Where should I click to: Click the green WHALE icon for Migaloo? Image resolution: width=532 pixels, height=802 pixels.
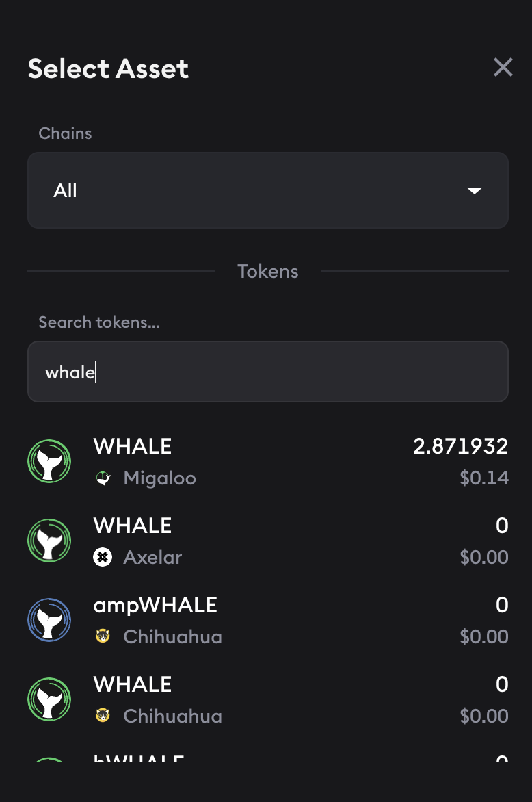49,462
